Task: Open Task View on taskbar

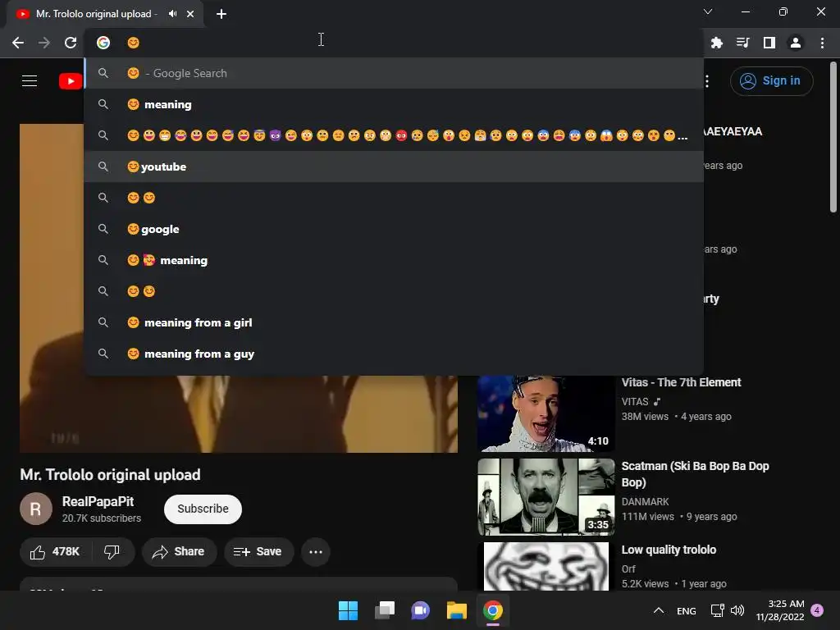Action: click(x=385, y=610)
